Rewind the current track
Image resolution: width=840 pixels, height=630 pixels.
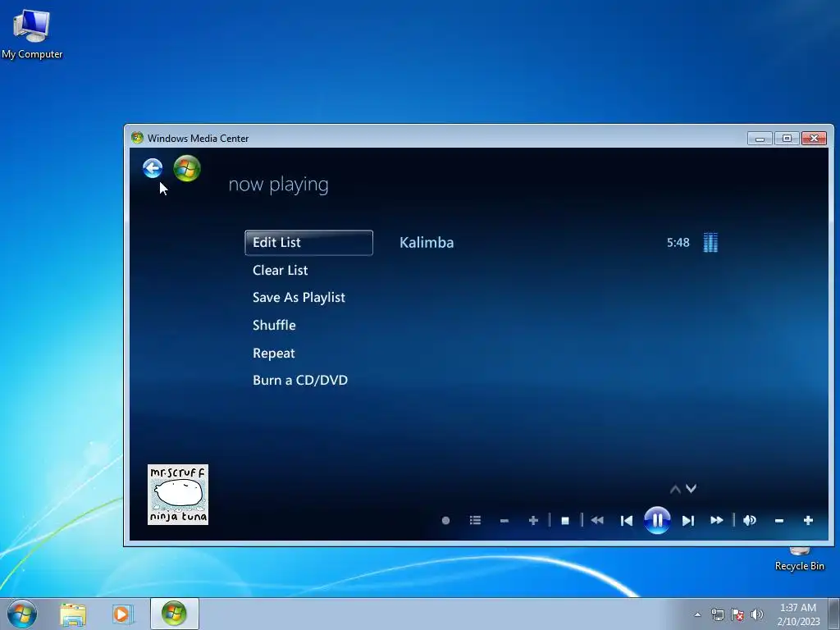tap(597, 520)
